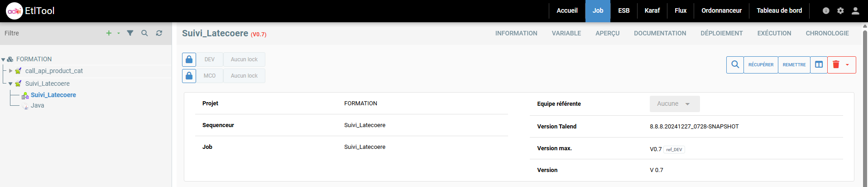Open the settings gear icon

840,10
